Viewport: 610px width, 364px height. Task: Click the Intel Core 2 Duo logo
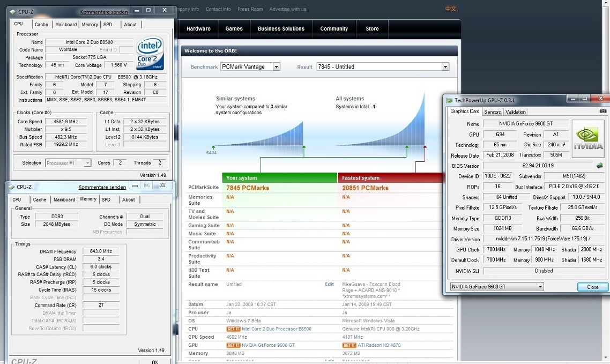coord(150,53)
